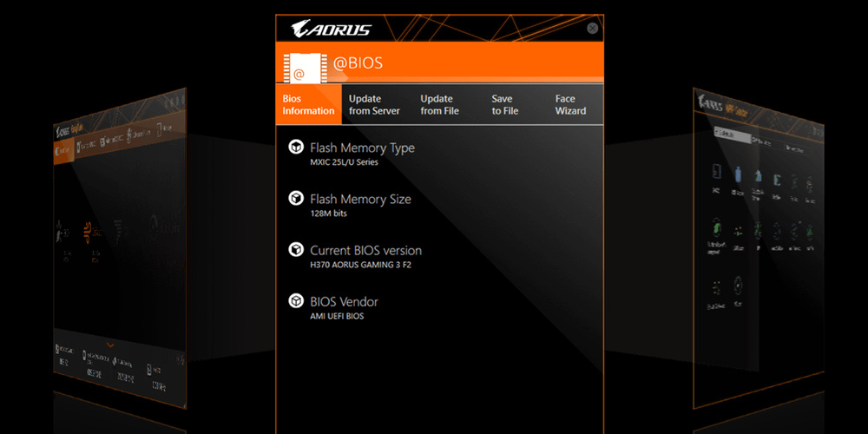The image size is (868, 434).
Task: Switch to Update from File tab
Action: click(439, 105)
